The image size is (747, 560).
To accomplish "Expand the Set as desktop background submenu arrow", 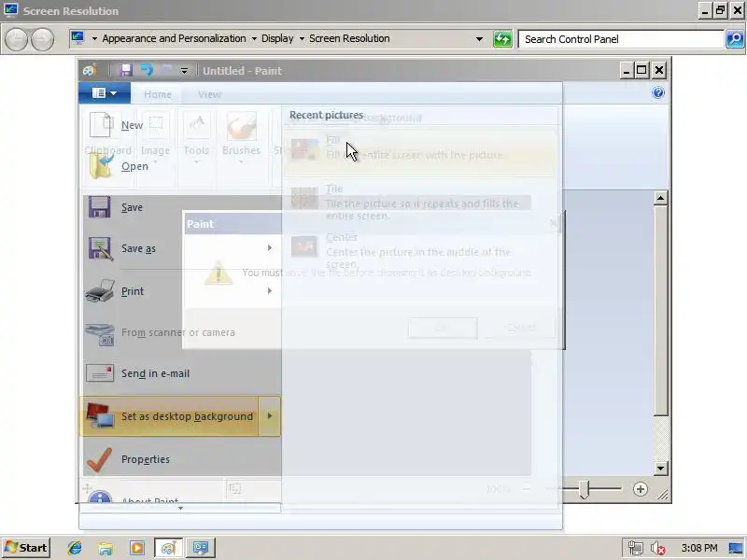I will (270, 416).
